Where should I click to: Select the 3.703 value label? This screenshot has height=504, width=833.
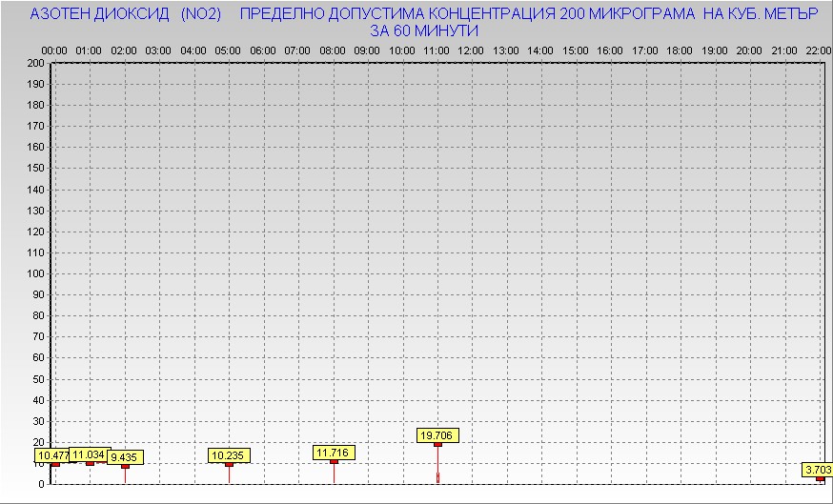[818, 470]
